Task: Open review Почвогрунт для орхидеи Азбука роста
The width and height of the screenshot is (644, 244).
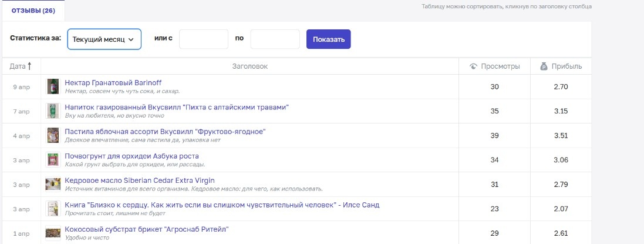Action: pyautogui.click(x=132, y=156)
